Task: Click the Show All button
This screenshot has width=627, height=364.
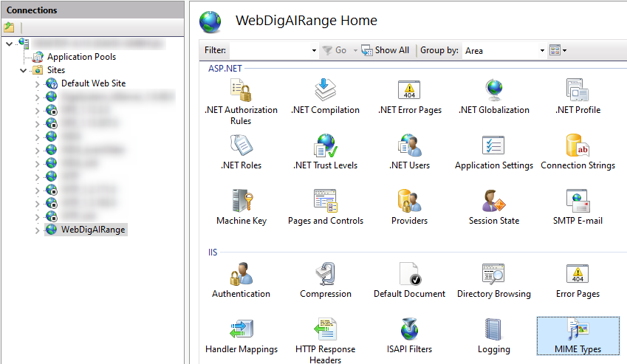Action: pyautogui.click(x=385, y=50)
